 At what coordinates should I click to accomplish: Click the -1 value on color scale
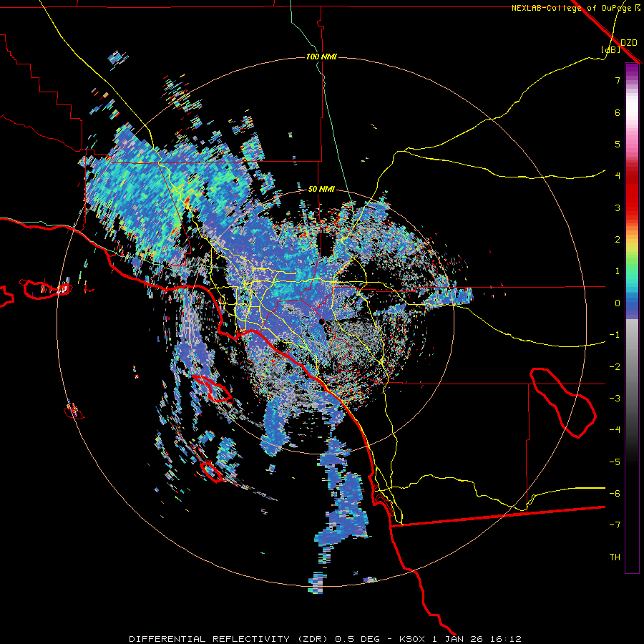[615, 335]
